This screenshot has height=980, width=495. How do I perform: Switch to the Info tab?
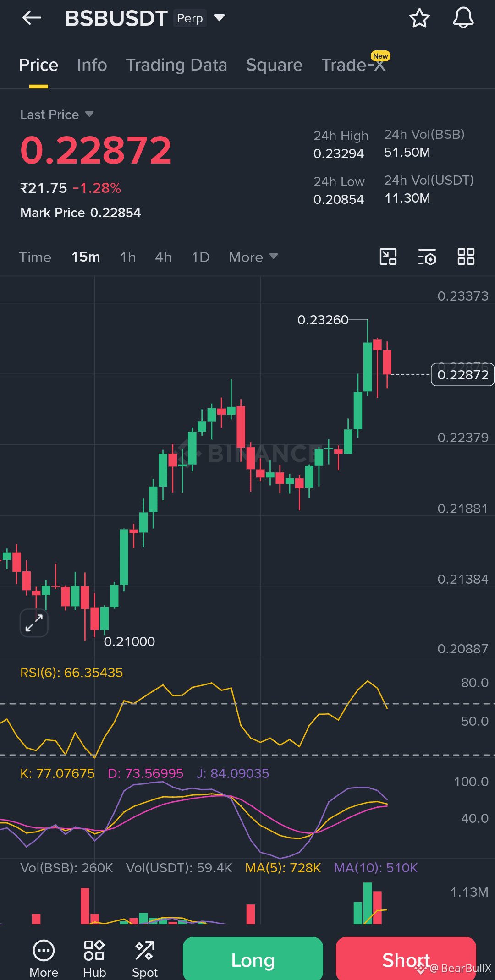pos(92,65)
